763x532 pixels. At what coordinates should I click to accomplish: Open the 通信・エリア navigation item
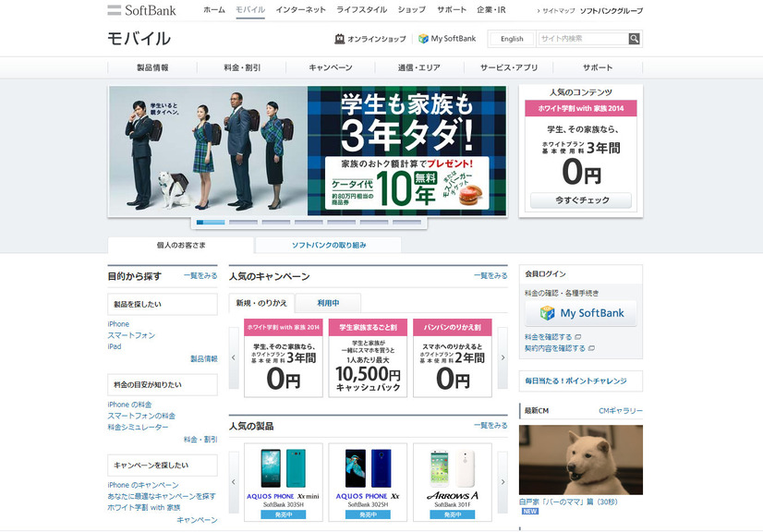pyautogui.click(x=419, y=67)
